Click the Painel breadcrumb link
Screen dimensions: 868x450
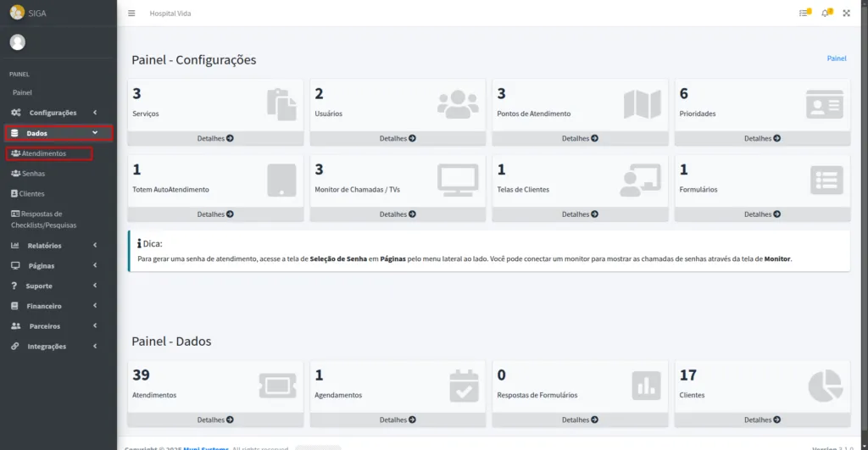[837, 58]
